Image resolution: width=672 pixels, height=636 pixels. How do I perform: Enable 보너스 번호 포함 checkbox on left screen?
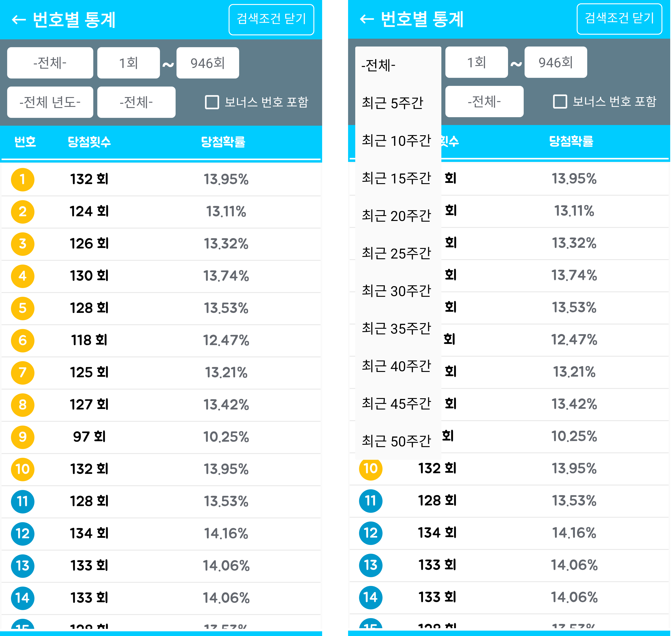[x=212, y=102]
